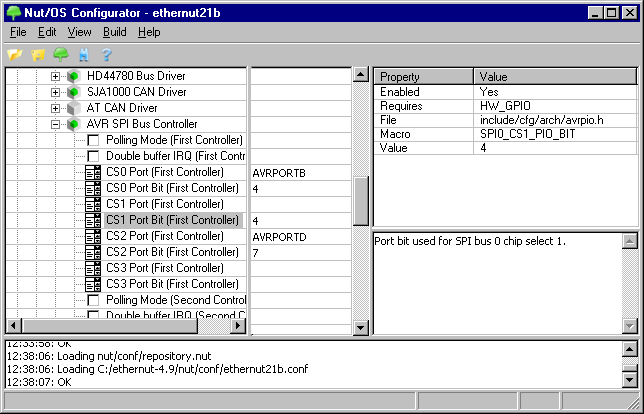644x414 pixels.
Task: Click the tree horizontal scrollbar thumb
Action: [110, 326]
